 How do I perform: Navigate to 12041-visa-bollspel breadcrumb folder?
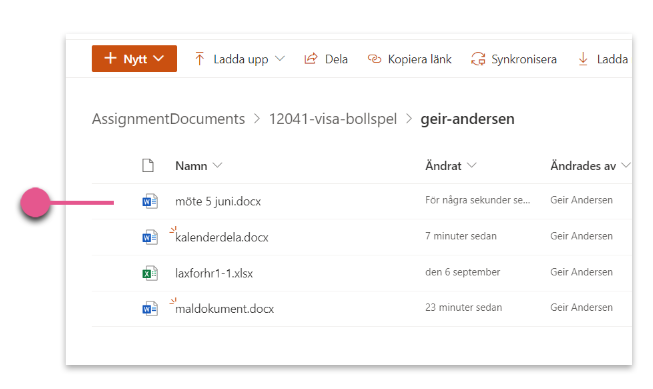333,119
